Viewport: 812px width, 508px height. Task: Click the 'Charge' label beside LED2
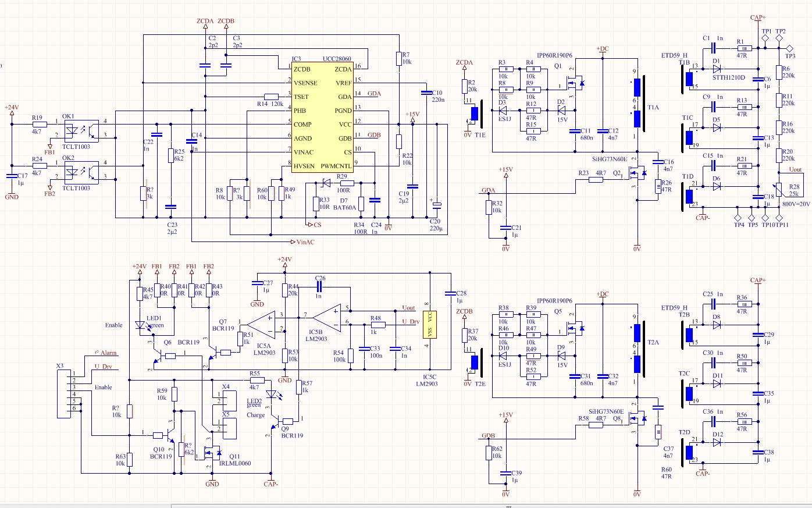point(256,415)
